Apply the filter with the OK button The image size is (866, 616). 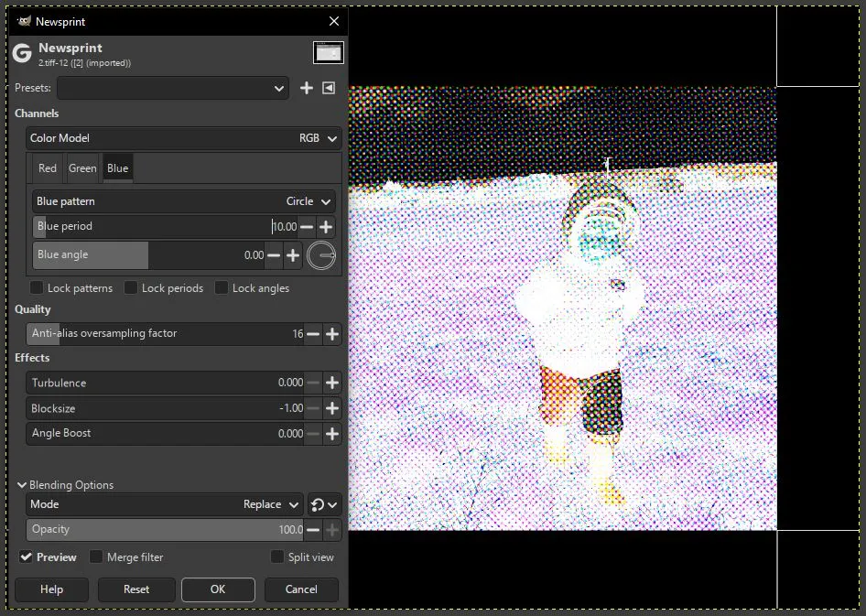tap(218, 589)
